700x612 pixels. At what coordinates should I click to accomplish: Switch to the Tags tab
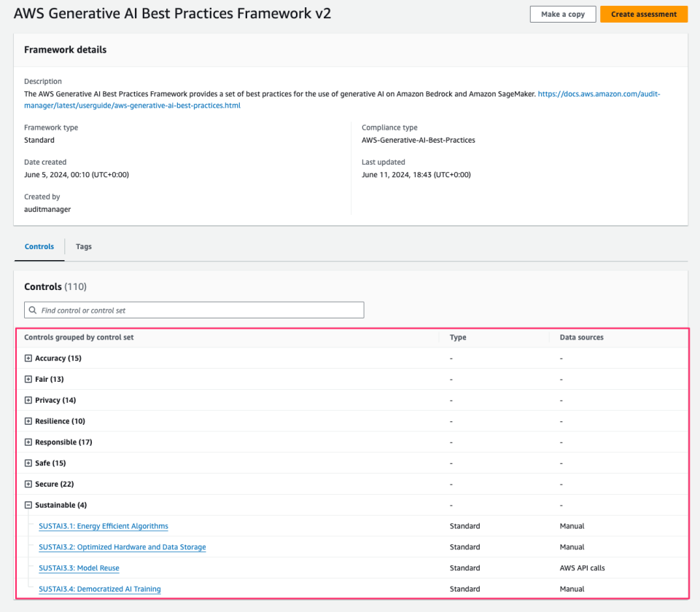pos(83,246)
